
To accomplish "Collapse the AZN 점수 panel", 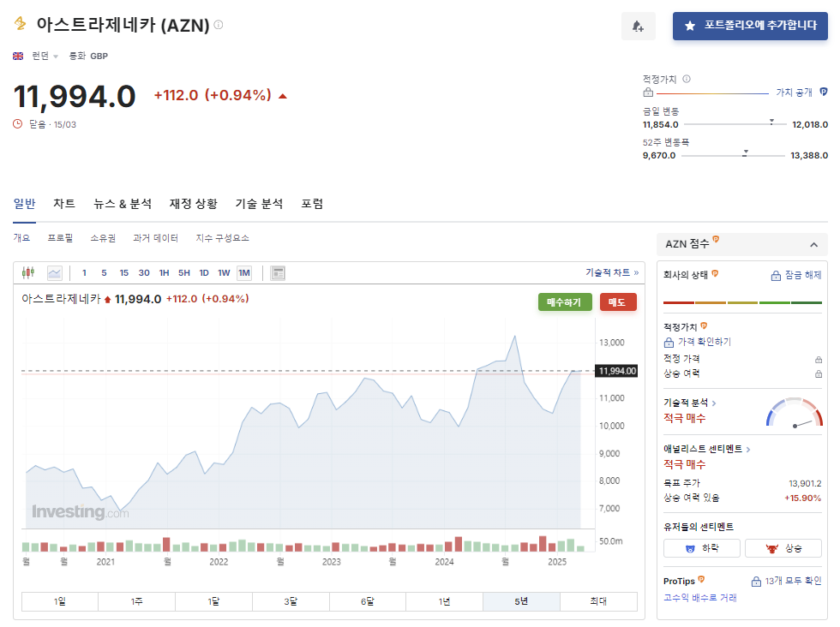I will [813, 245].
